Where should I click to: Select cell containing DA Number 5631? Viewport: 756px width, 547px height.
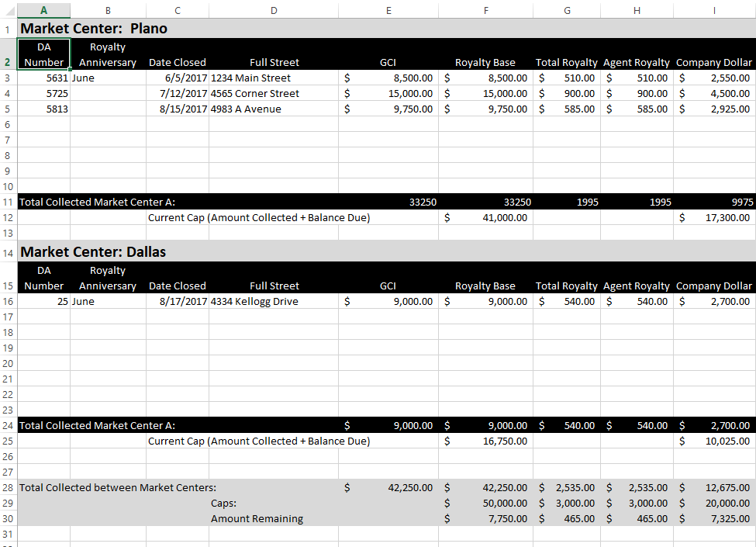[43, 78]
